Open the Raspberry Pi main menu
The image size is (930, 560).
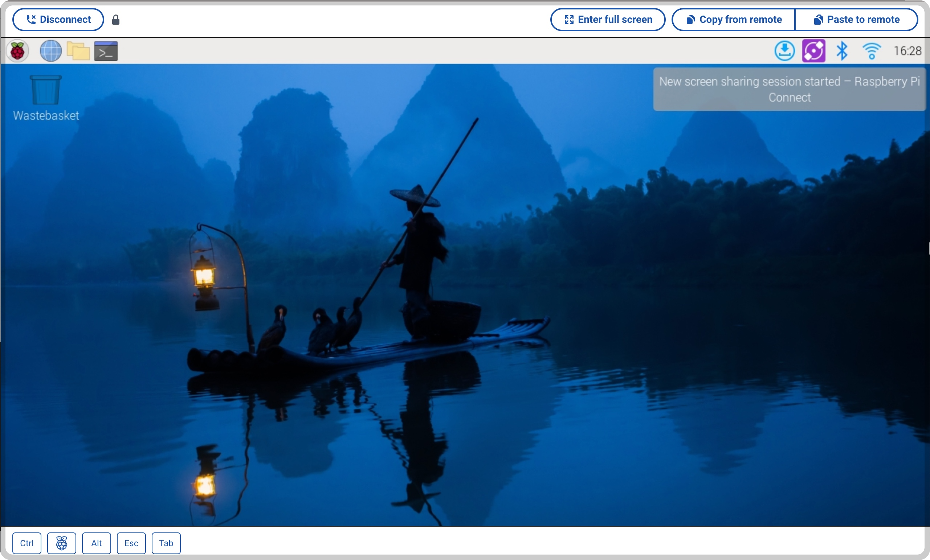click(17, 51)
